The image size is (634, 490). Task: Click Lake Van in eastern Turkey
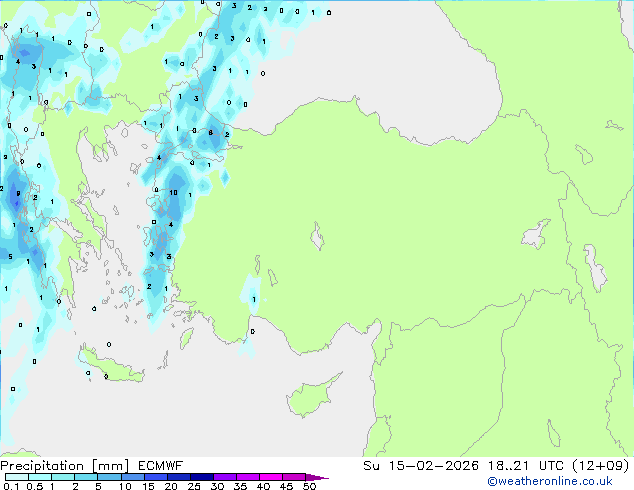(536, 235)
